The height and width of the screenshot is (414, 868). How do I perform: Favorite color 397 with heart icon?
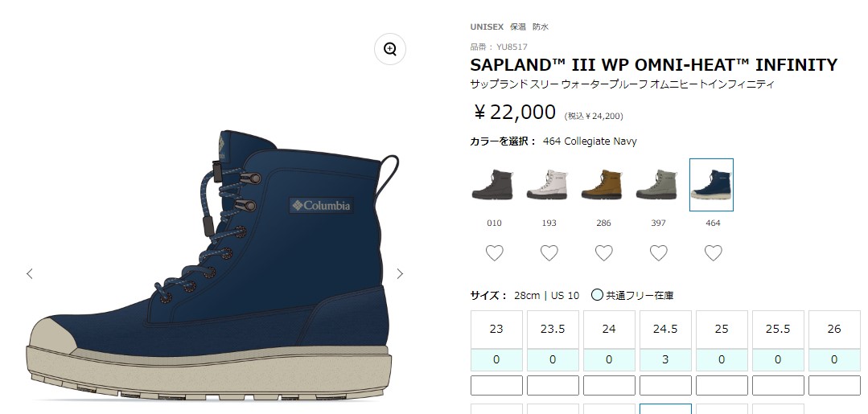click(x=658, y=253)
